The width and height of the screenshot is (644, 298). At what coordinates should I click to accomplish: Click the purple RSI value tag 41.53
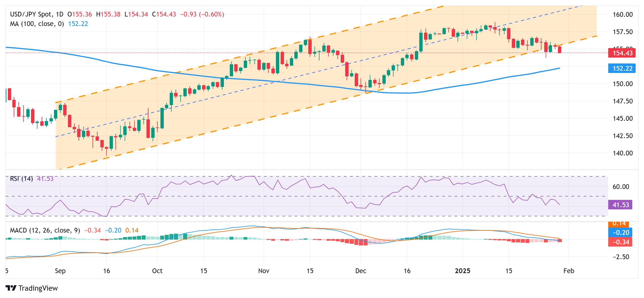[620, 205]
